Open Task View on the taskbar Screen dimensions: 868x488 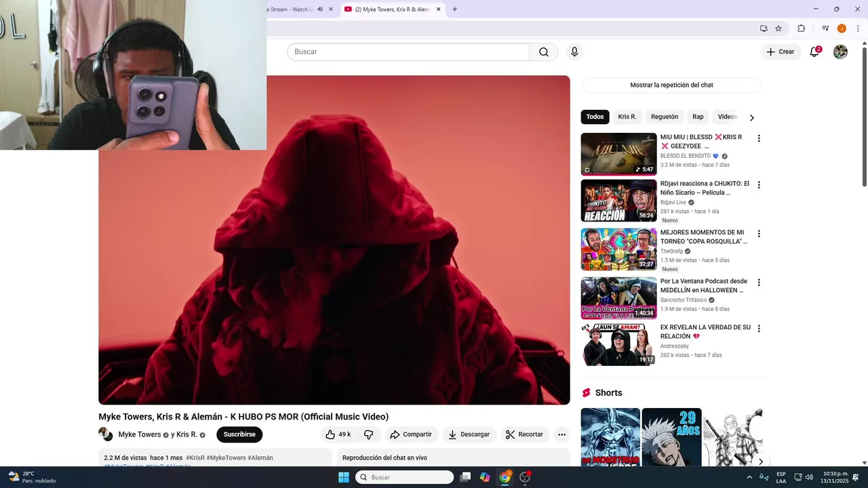point(465,477)
